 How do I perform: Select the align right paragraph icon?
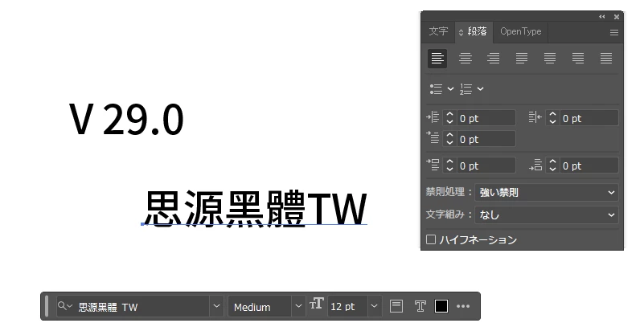494,58
